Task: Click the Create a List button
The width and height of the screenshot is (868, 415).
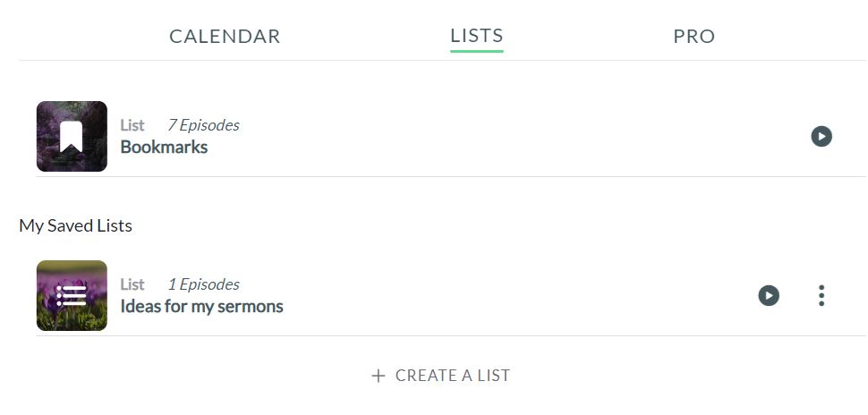Action: 440,376
